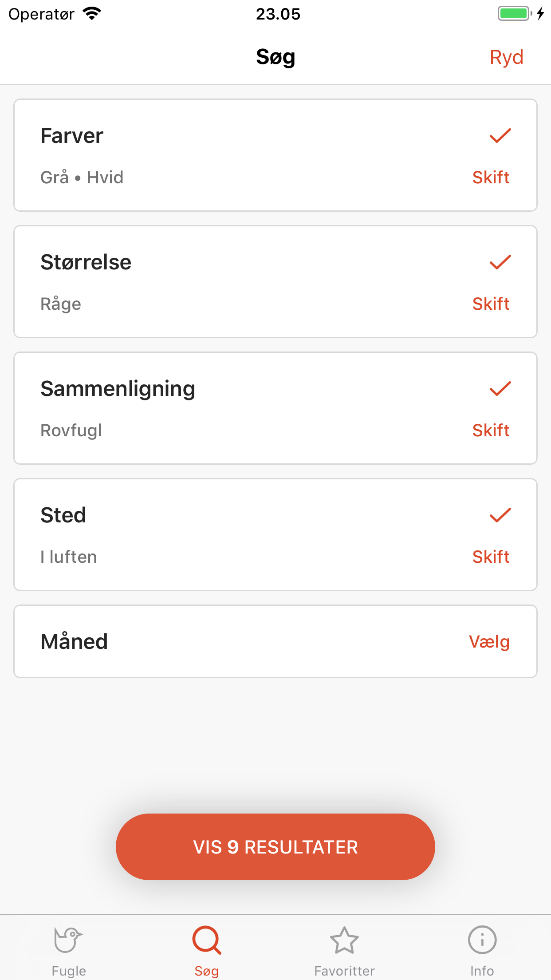Change Sammenligning selection via Skift
The height and width of the screenshot is (980, 551).
[491, 430]
